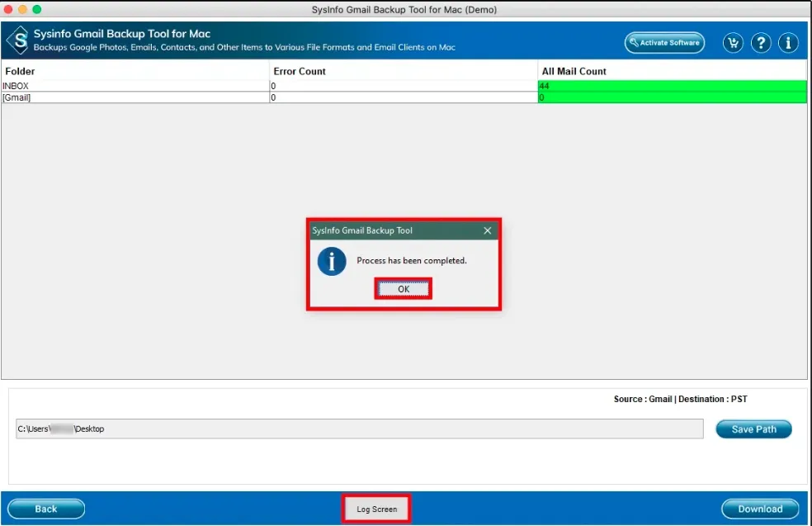Select the INBOX folder row
The width and height of the screenshot is (812, 526).
click(135, 86)
